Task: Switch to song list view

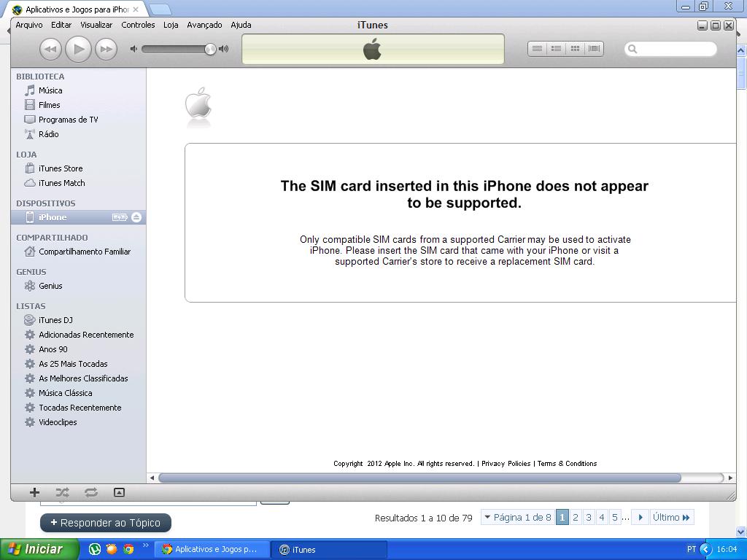Action: point(537,49)
